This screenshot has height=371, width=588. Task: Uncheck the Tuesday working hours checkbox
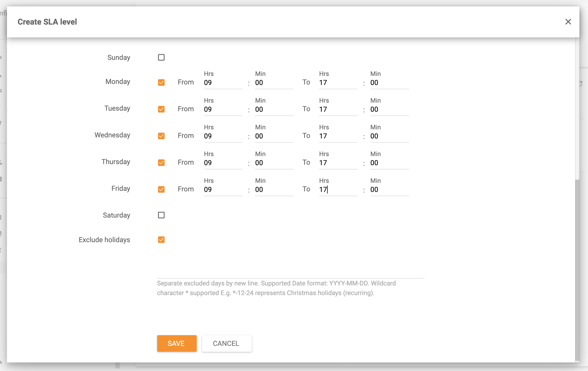tap(161, 109)
